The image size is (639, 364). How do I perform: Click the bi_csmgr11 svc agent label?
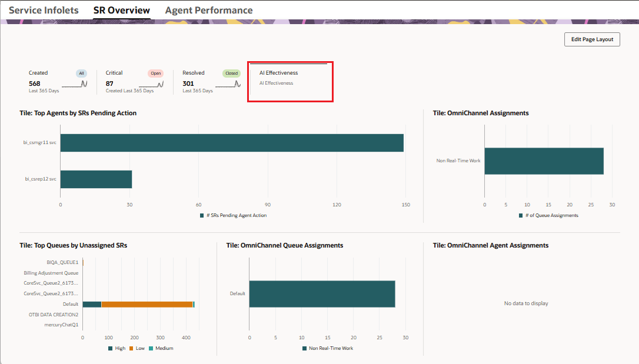click(39, 142)
